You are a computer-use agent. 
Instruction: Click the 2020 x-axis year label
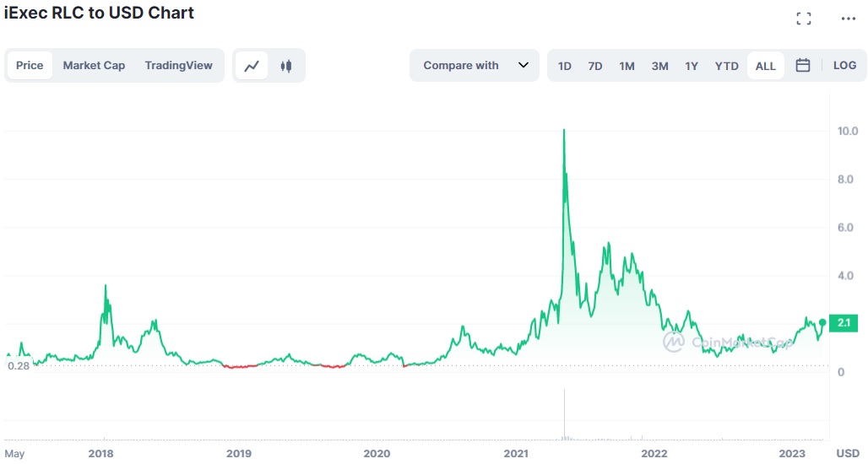coord(377,454)
